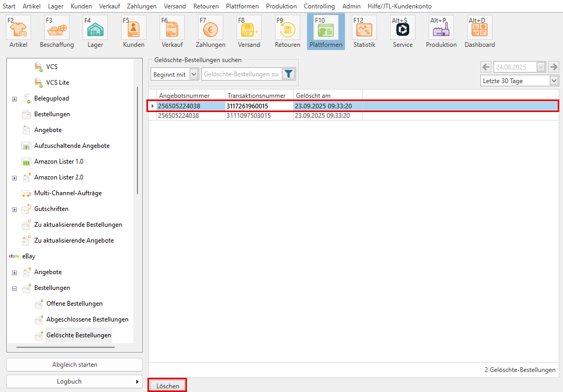563x392 pixels.
Task: Open the 'Beginnt mit' filter dropdown
Action: click(194, 75)
